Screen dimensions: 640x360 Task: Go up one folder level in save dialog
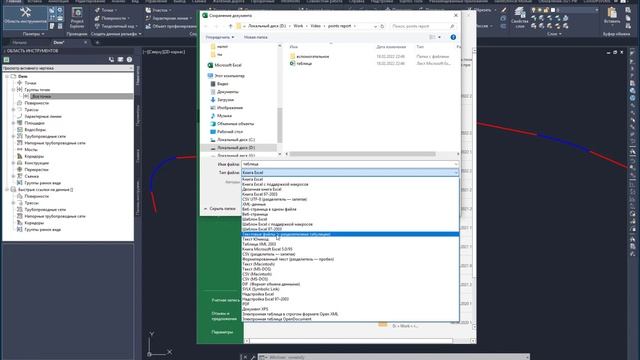click(230, 26)
